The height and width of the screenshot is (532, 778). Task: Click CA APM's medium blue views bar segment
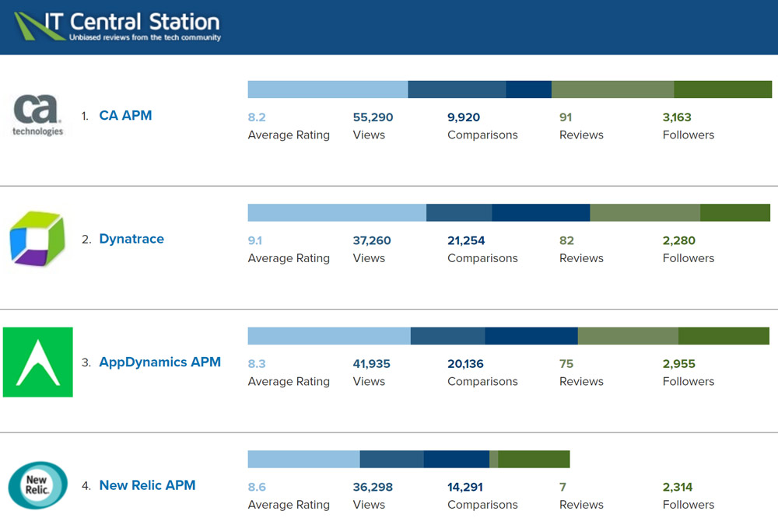(x=457, y=89)
